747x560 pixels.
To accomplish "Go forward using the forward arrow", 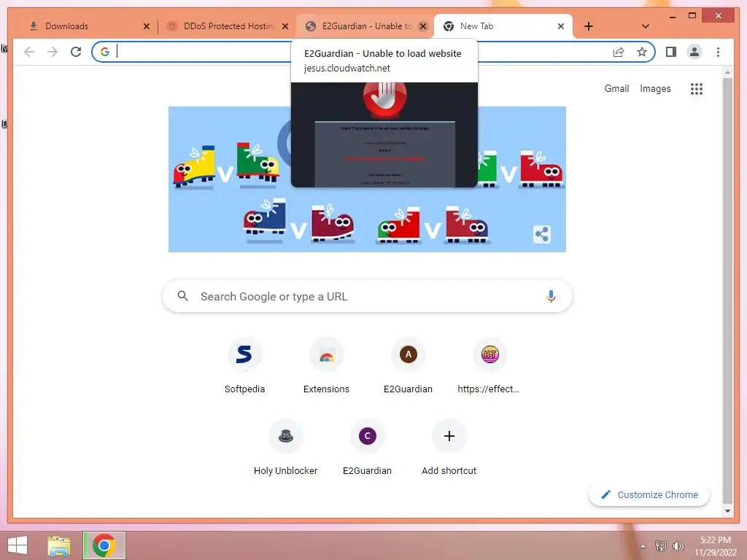I will click(x=53, y=52).
